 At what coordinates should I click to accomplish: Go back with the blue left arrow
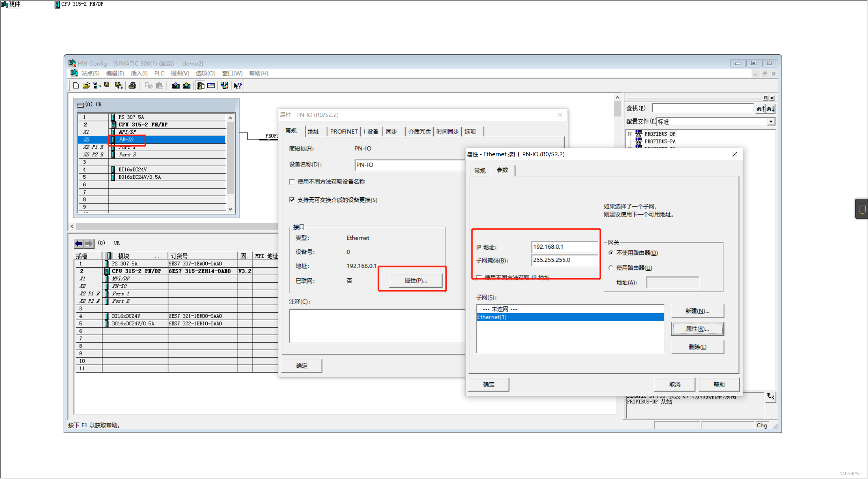click(79, 243)
